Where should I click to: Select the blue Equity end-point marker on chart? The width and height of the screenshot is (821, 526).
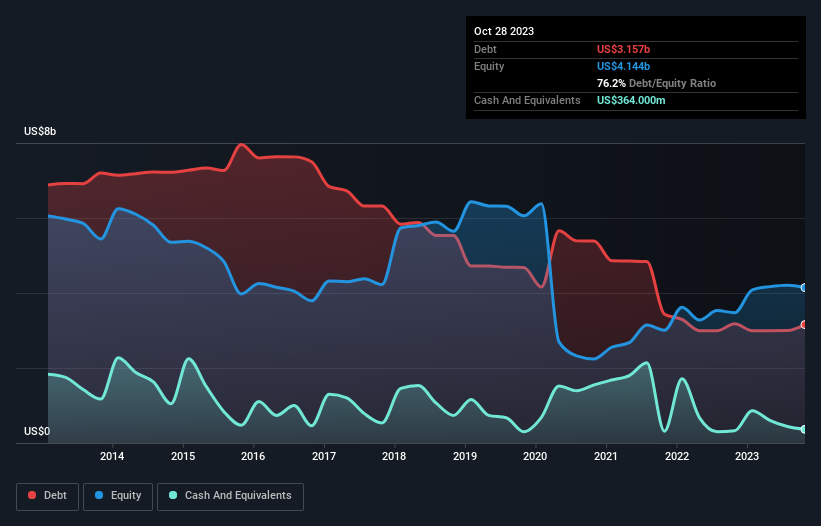click(804, 287)
